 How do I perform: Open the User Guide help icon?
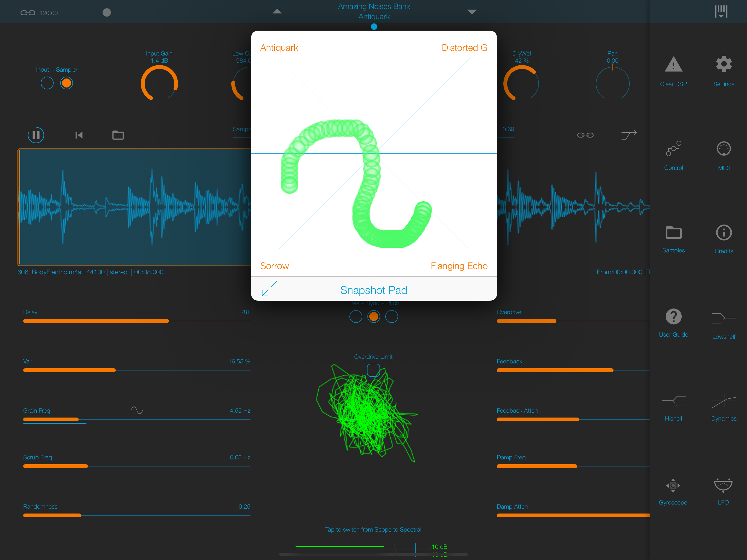click(673, 316)
